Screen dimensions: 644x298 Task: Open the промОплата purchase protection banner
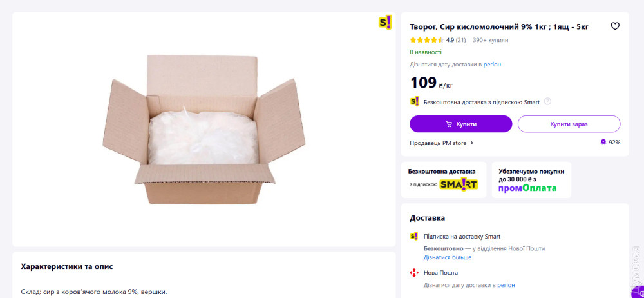(x=531, y=180)
